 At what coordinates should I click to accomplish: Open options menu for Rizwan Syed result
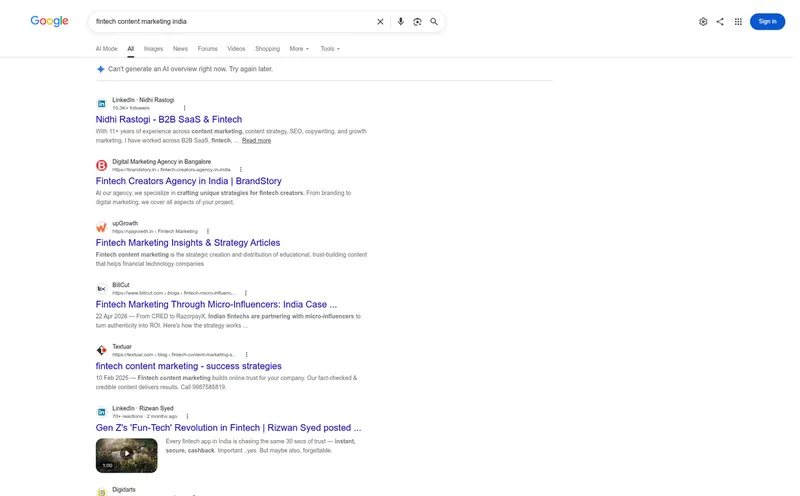[x=187, y=416]
